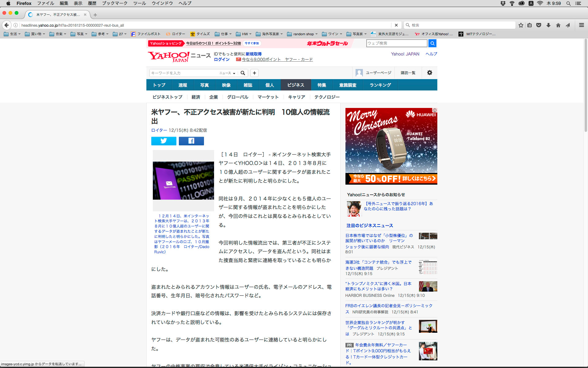Expand the 生活 bookmarks folder

[13, 34]
